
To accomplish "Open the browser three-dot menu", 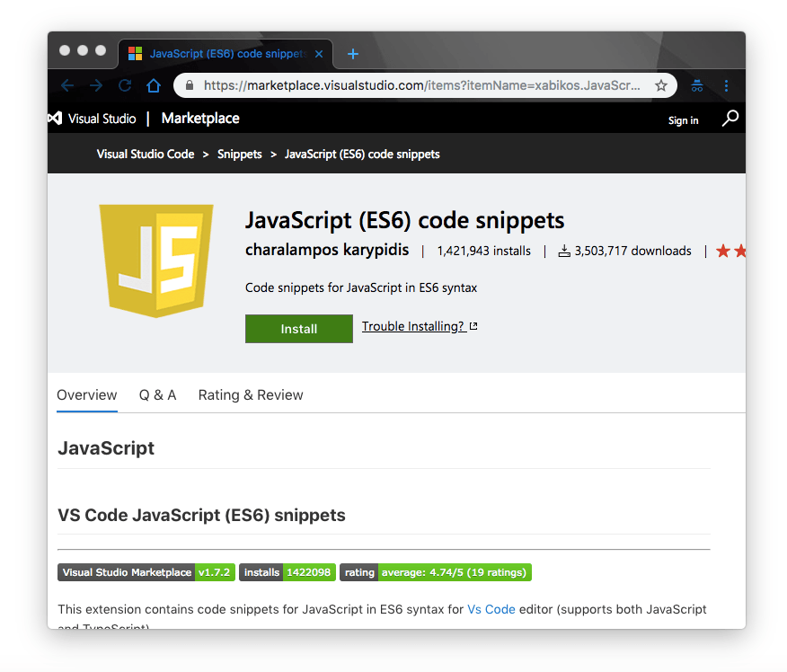I will coord(726,85).
